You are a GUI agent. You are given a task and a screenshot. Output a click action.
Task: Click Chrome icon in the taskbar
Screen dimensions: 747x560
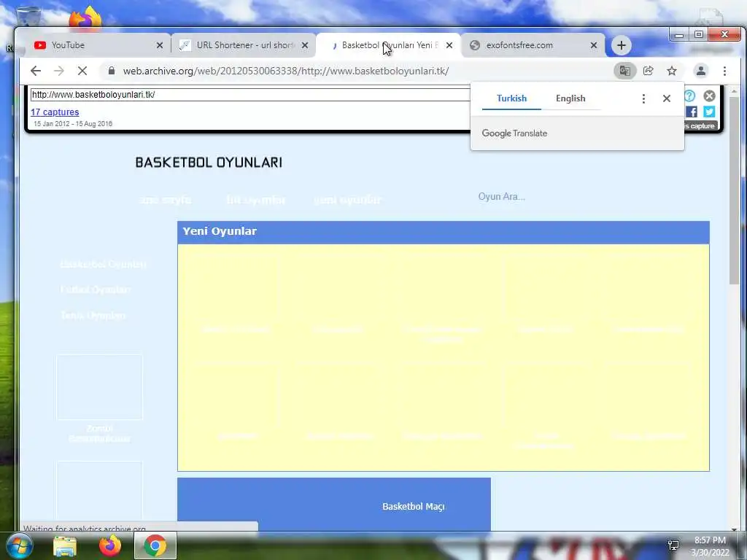tap(155, 545)
